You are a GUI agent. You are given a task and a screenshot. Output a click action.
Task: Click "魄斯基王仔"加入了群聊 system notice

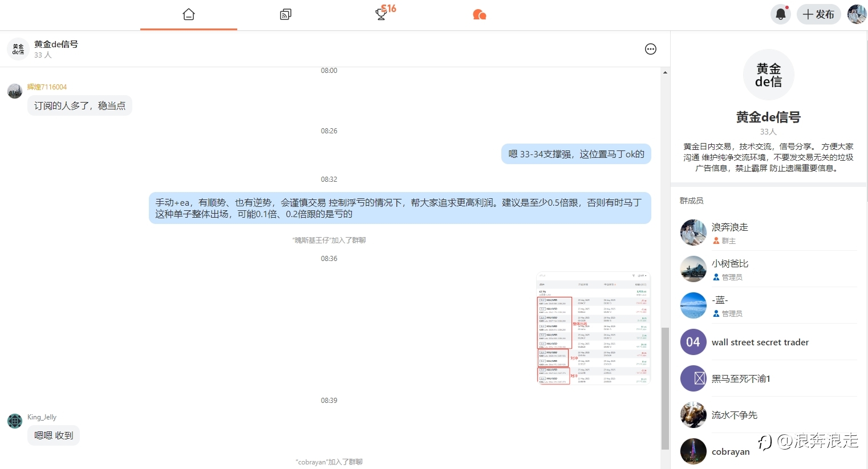(x=329, y=240)
